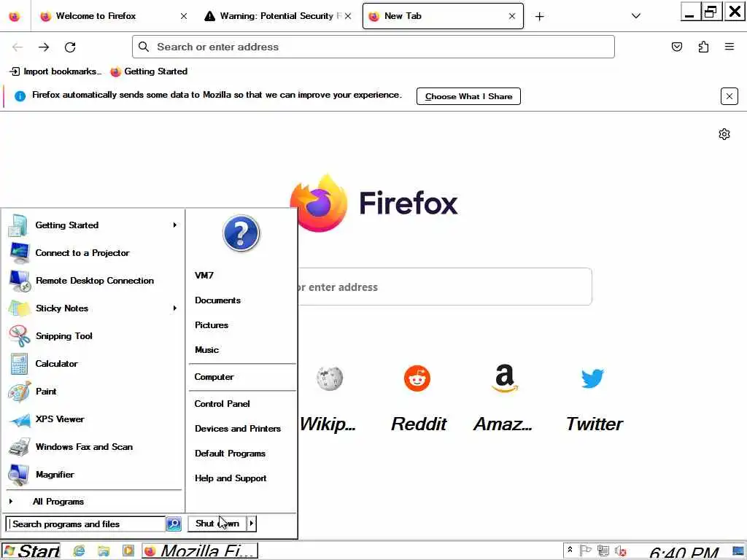The image size is (747, 560).
Task: Click the Start button
Action: (31, 551)
